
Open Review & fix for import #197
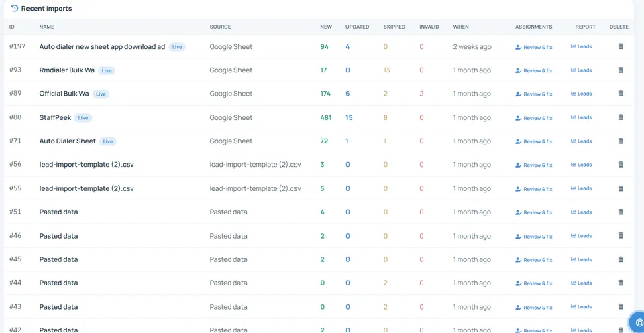click(x=534, y=47)
